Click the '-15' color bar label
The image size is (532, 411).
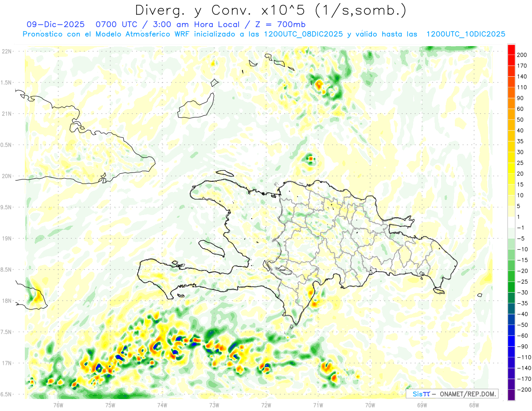click(x=522, y=260)
